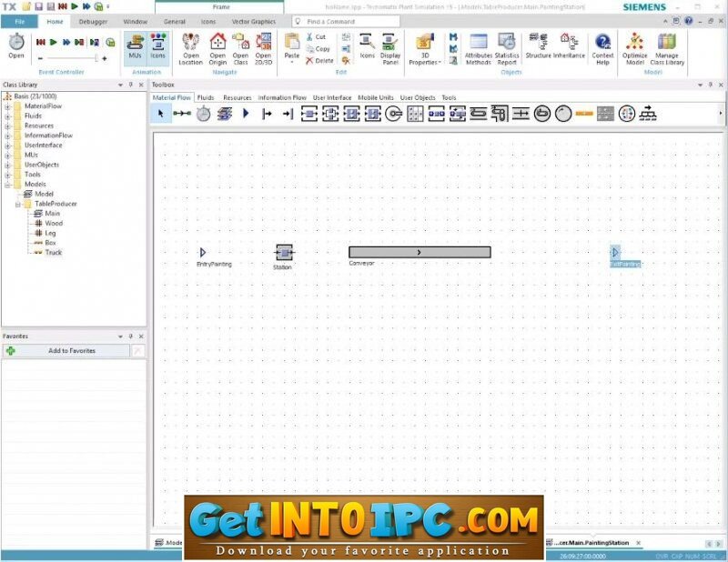Screen dimensions: 728x562
Task: Open the Display Panel command
Action: click(390, 49)
